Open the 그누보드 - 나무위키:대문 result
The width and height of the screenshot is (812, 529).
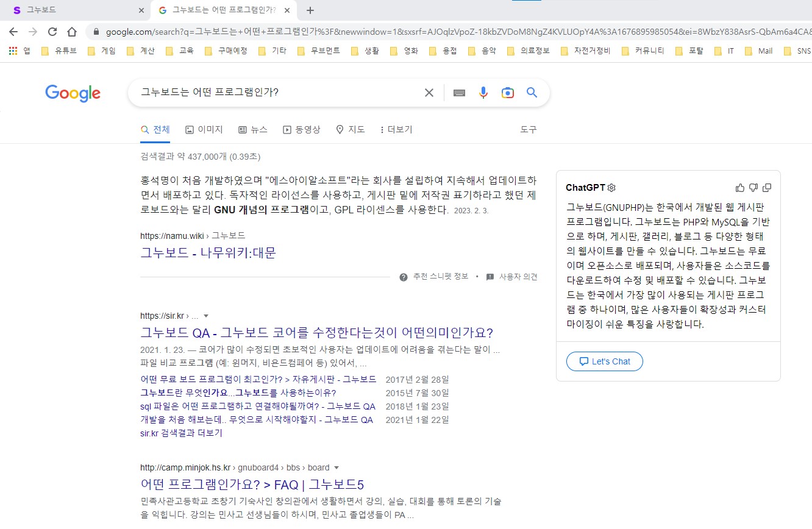pyautogui.click(x=208, y=253)
